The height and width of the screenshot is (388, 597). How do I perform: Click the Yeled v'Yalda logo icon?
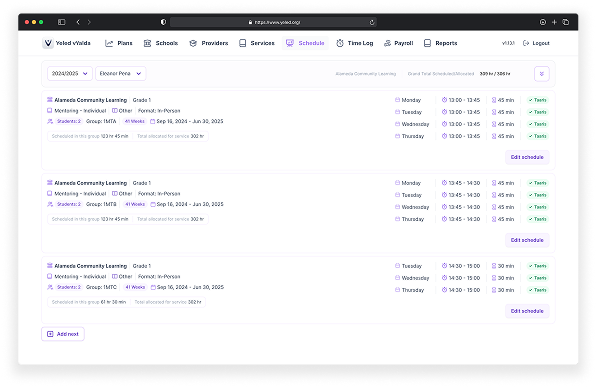(48, 43)
